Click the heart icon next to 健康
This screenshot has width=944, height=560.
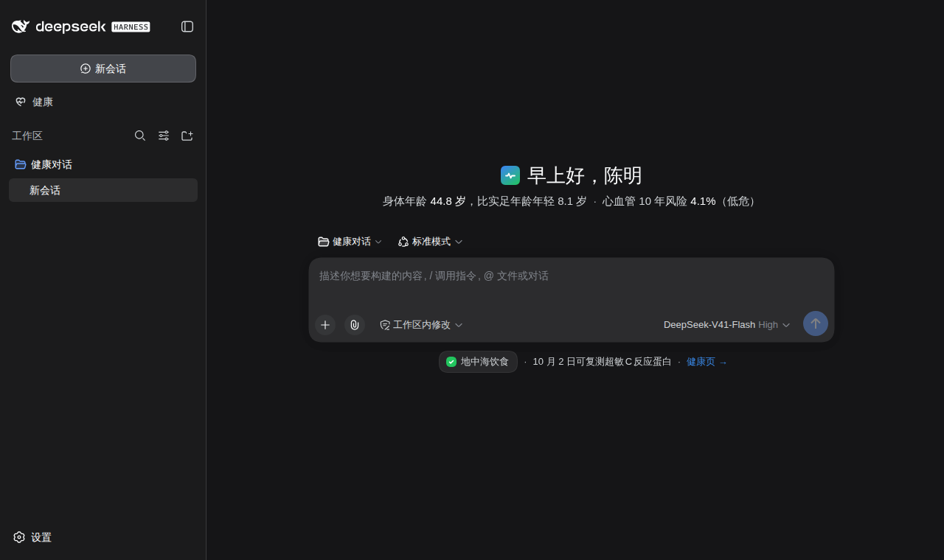(21, 102)
